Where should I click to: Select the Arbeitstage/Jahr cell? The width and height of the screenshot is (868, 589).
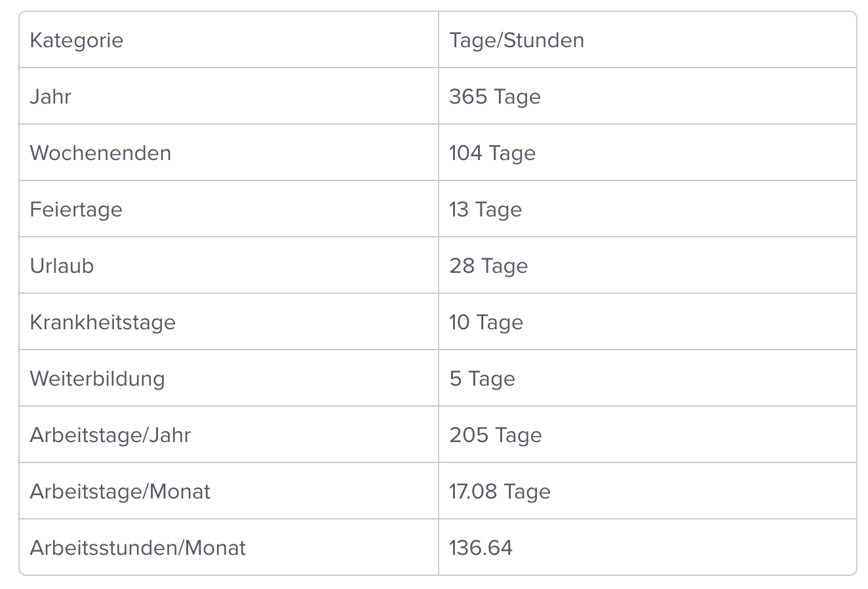coord(110,435)
